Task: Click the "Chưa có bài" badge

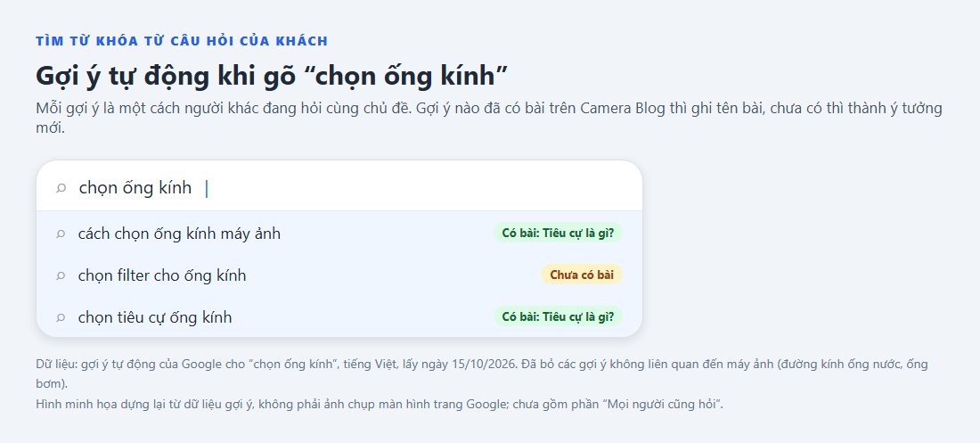Action: click(x=581, y=275)
